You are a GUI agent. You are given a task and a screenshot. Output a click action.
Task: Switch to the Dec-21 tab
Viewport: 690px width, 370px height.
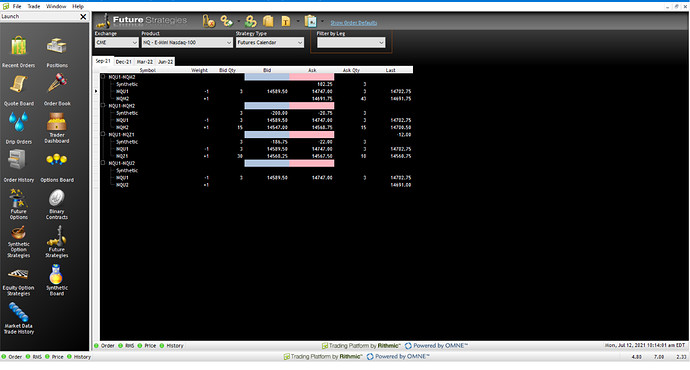[124, 62]
